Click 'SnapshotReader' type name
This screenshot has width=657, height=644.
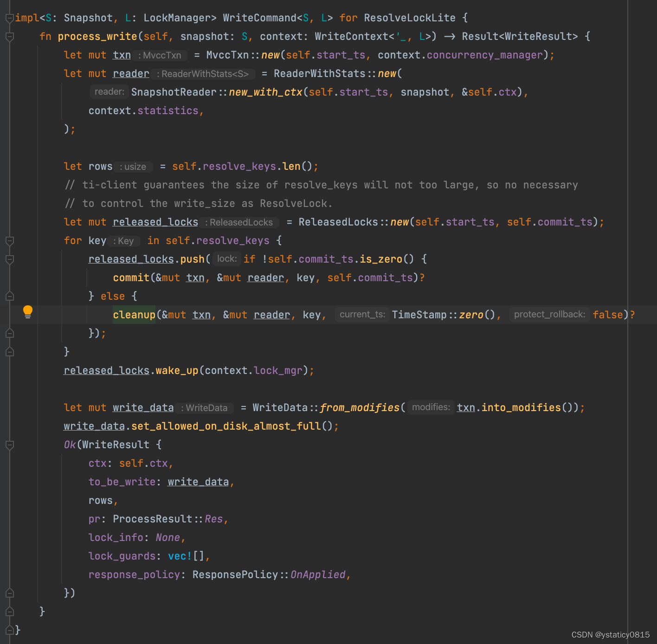pos(174,92)
